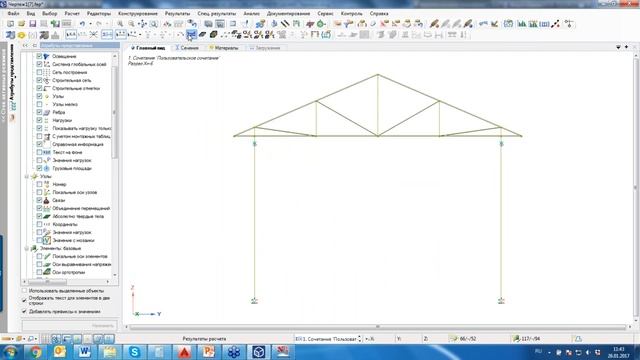This screenshot has height=360, width=640.
Task: Click the green circle arrow toolbar icon
Action: tap(321, 24)
